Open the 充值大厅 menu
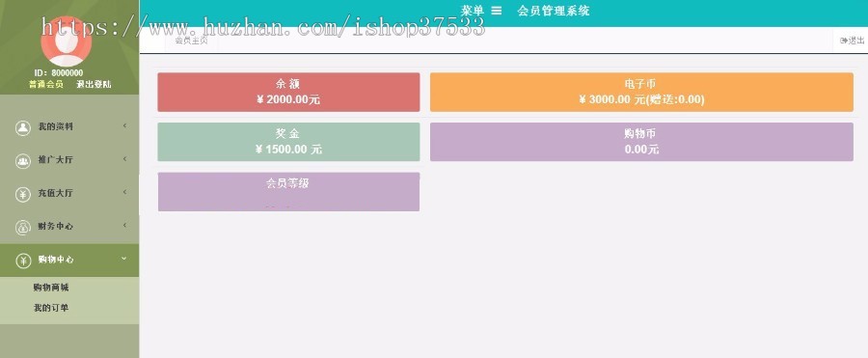This screenshot has height=358, width=868. pyautogui.click(x=69, y=194)
